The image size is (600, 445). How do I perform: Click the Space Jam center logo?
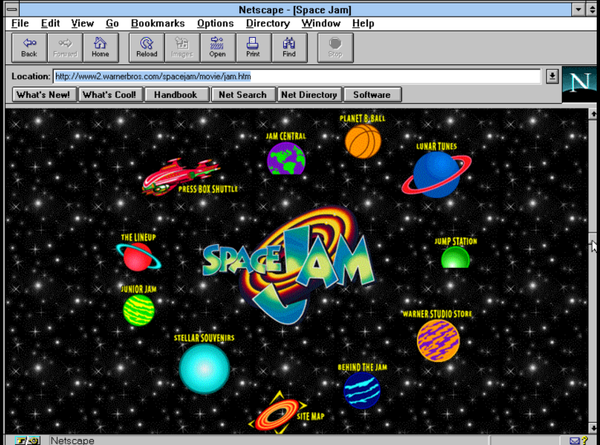288,264
